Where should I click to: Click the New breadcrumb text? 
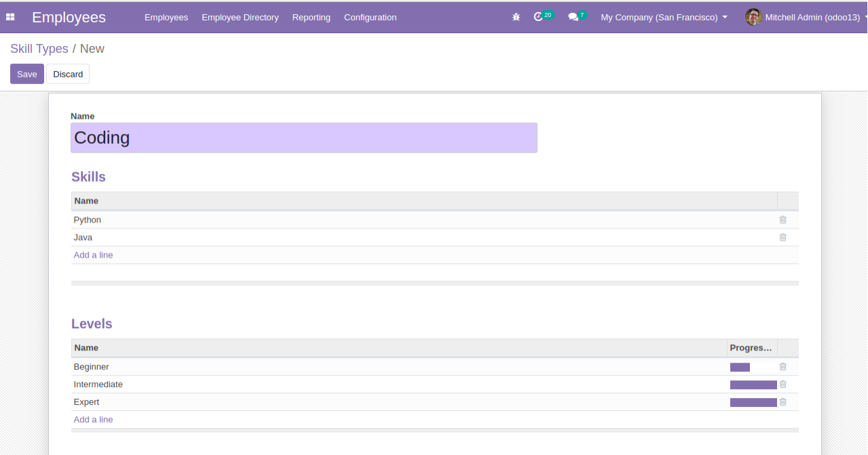92,49
